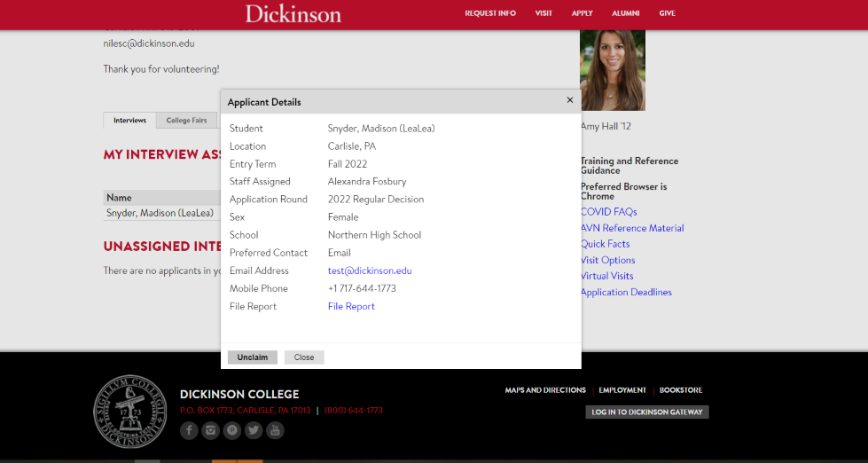Open the Facebook icon in footer

coord(189,430)
